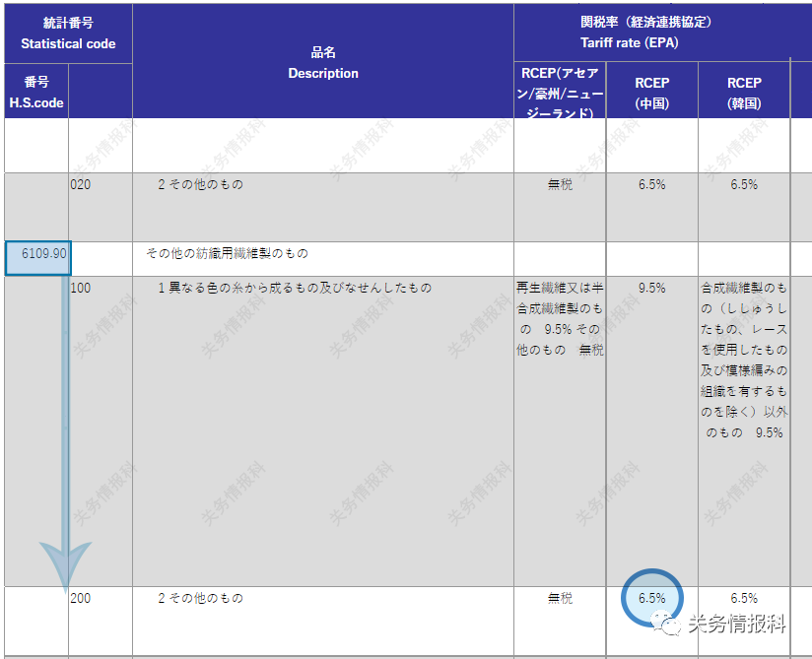The width and height of the screenshot is (812, 659).
Task: Click the RCEP 中国 column header
Action: (651, 91)
